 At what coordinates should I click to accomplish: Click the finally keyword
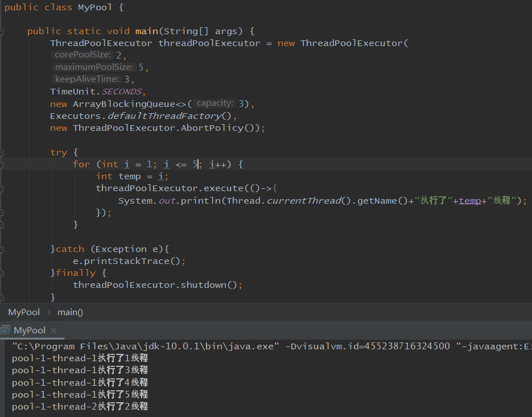coord(76,273)
